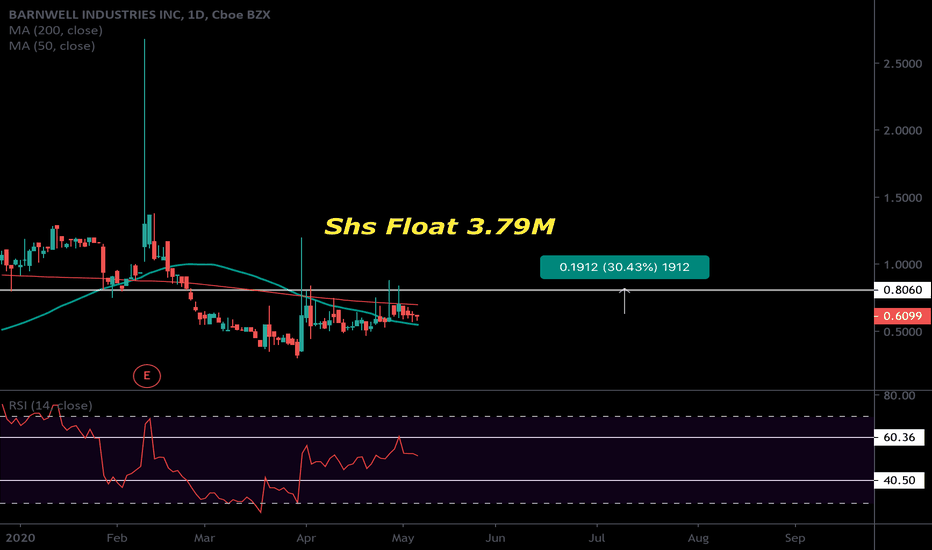Click the 0.5000 price axis label
This screenshot has height=550, width=932.
pyautogui.click(x=903, y=332)
